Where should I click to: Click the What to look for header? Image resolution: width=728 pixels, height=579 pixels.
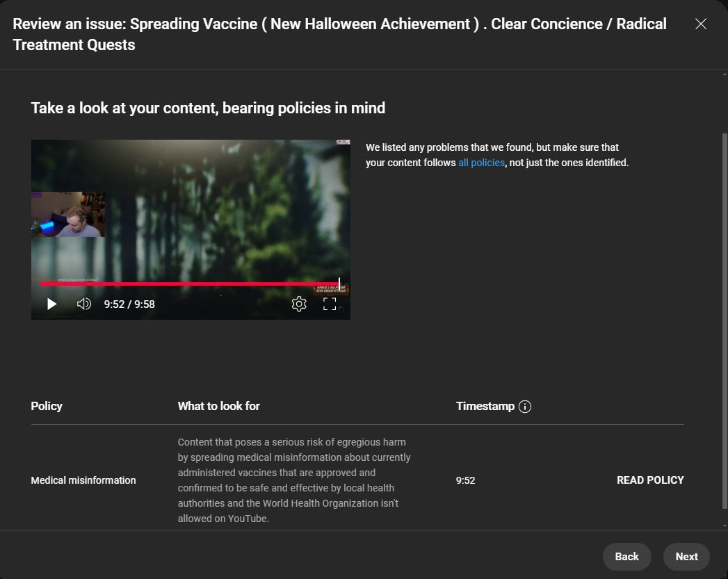[219, 406]
